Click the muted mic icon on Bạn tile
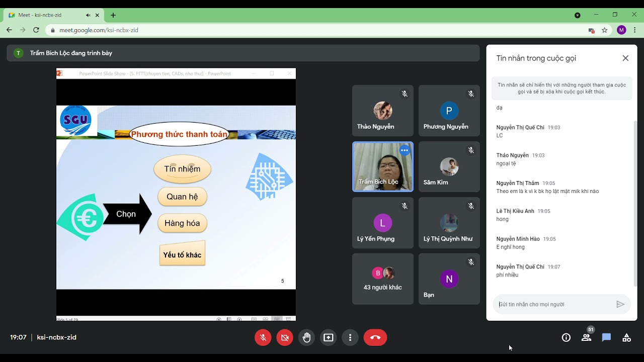This screenshot has height=362, width=644. click(x=471, y=262)
